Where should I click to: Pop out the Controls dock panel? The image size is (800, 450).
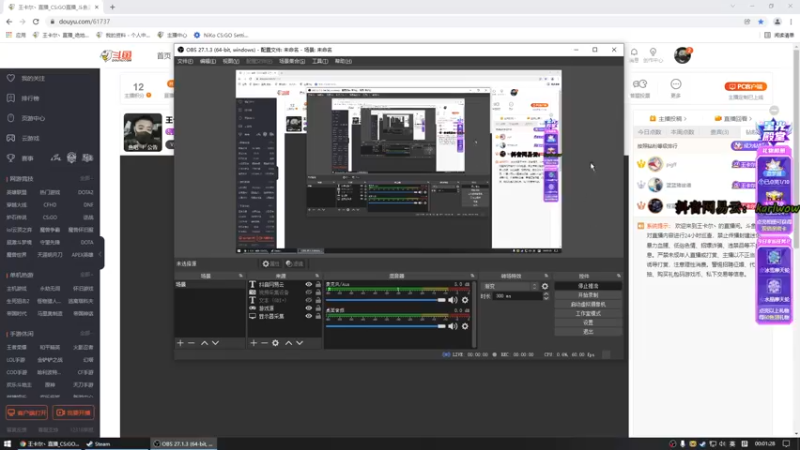click(x=618, y=276)
